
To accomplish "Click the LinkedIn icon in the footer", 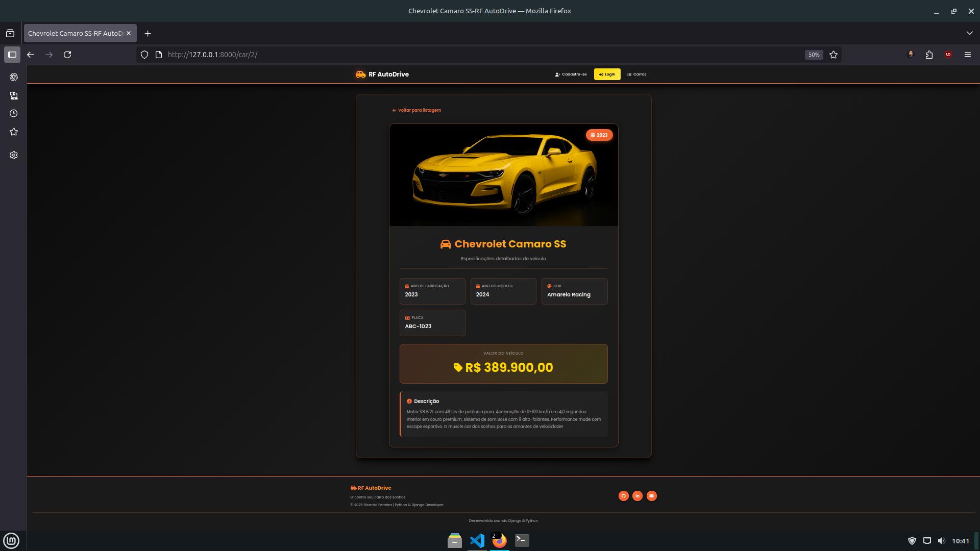I will [x=638, y=496].
